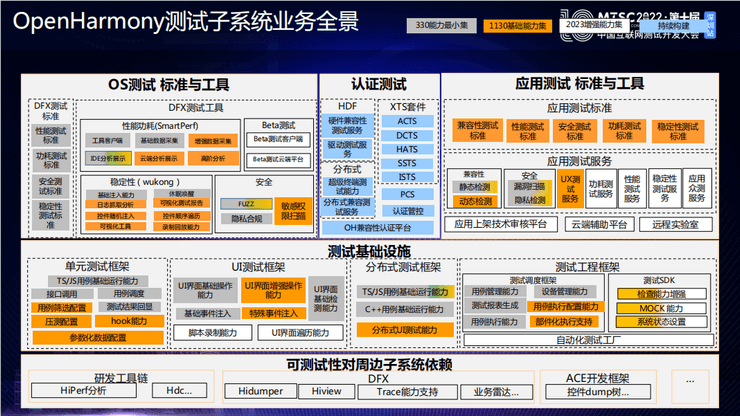Select the '兼容性测试标准' orange box
This screenshot has width=740, height=416.
click(x=478, y=130)
